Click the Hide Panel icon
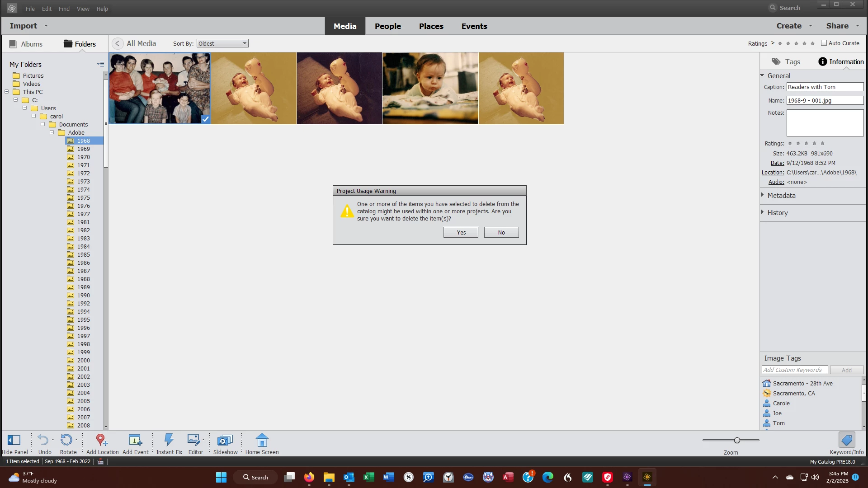 14,440
